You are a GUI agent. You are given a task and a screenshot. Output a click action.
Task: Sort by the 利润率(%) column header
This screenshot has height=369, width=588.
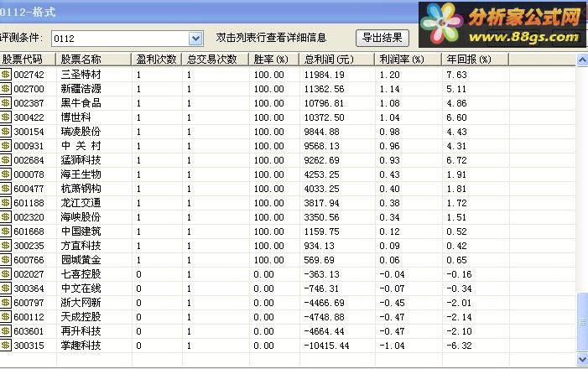tap(408, 60)
